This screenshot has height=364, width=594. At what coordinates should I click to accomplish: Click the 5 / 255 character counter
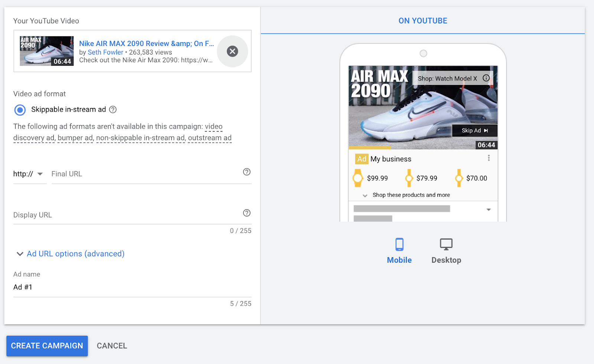(x=241, y=304)
